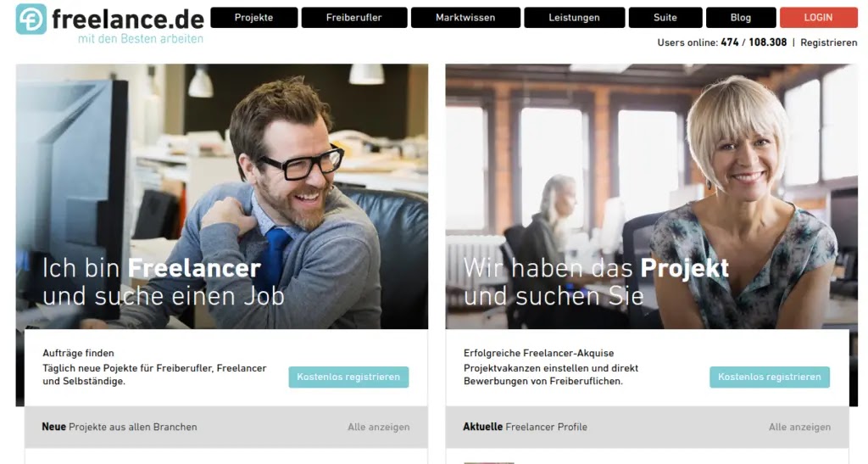Open the Suite menu item
Image resolution: width=868 pixels, height=464 pixels.
665,18
